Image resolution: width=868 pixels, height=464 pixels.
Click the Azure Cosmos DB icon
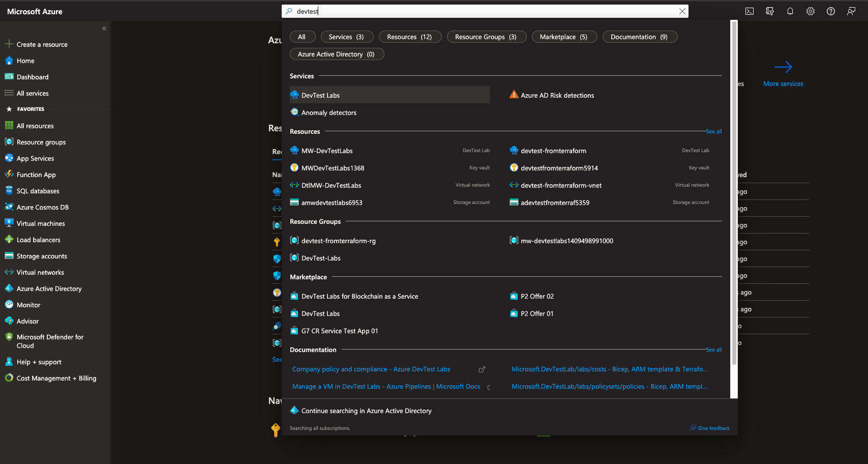pos(9,207)
